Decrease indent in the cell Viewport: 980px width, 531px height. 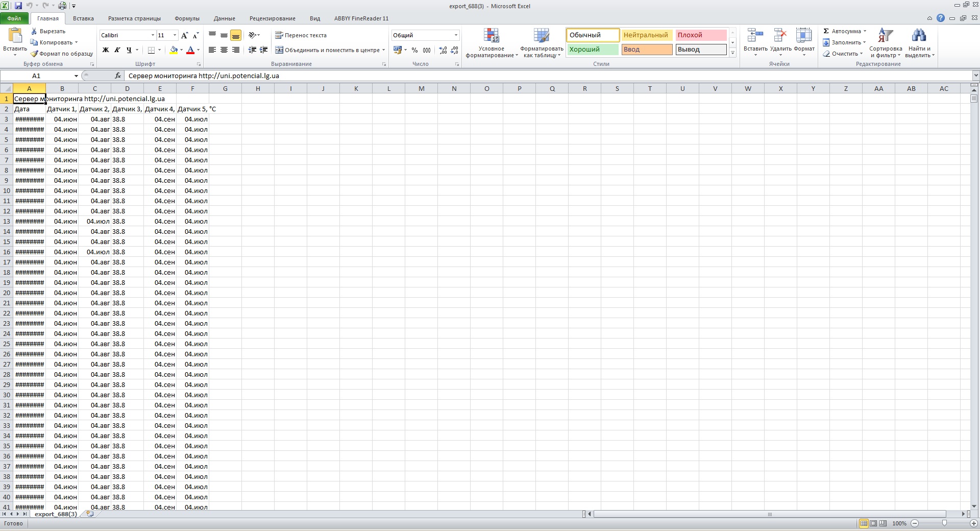[252, 50]
